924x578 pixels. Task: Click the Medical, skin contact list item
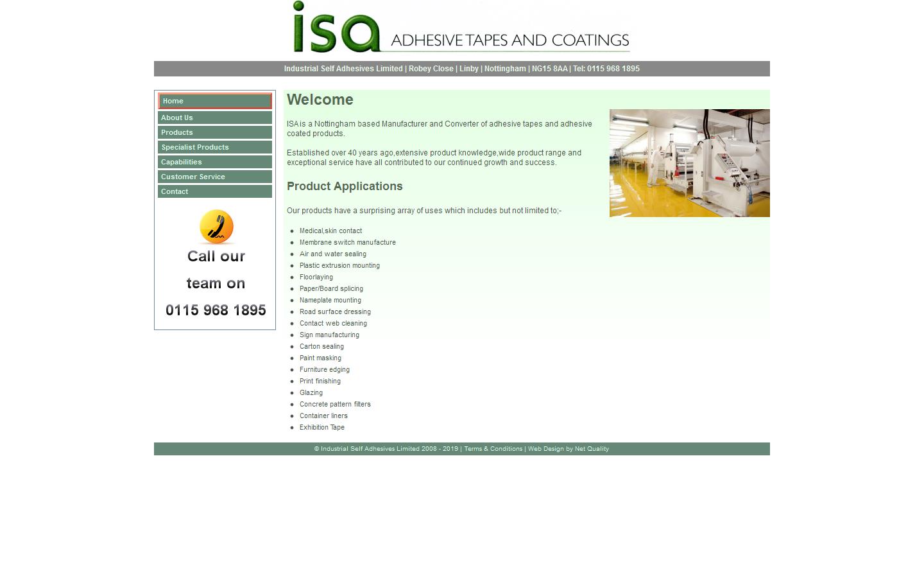coord(330,231)
